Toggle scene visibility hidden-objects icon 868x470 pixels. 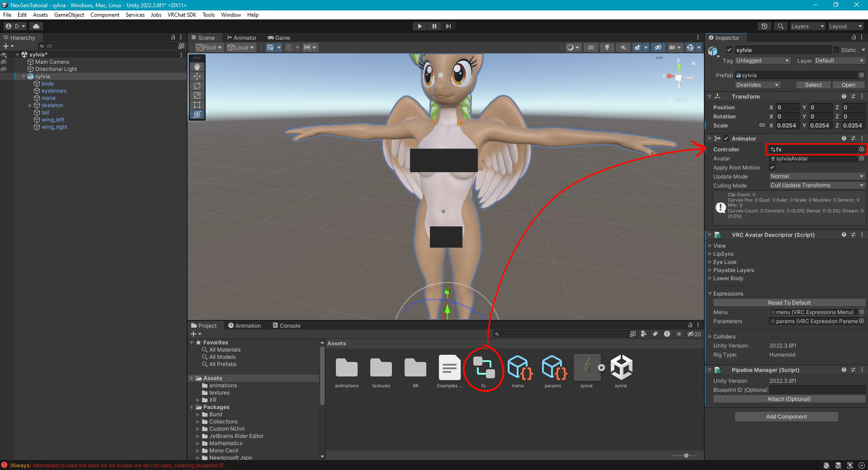pyautogui.click(x=658, y=47)
